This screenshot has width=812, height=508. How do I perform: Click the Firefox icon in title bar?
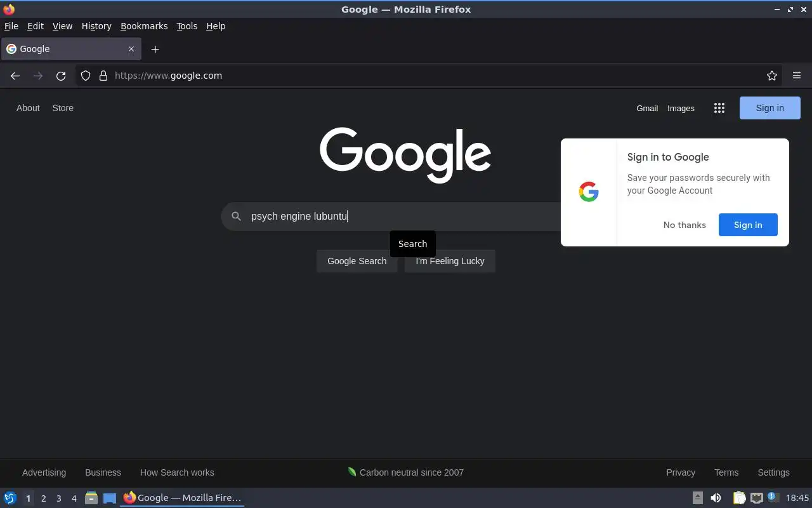click(9, 9)
